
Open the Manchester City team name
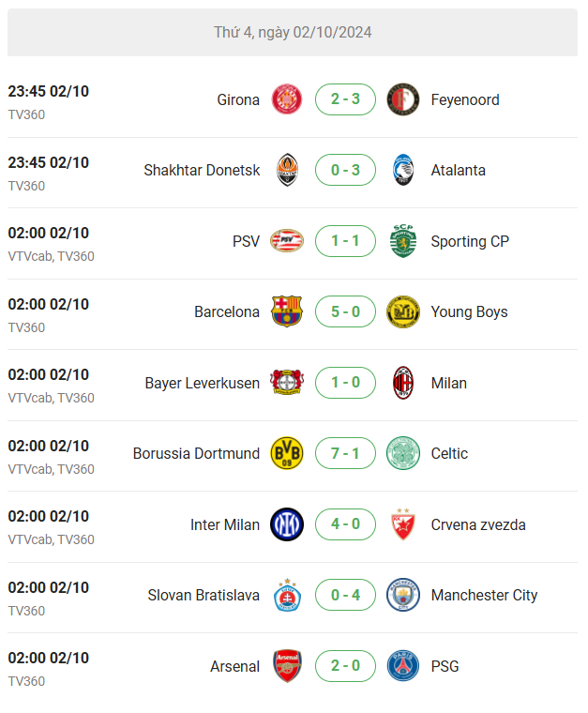(x=484, y=595)
